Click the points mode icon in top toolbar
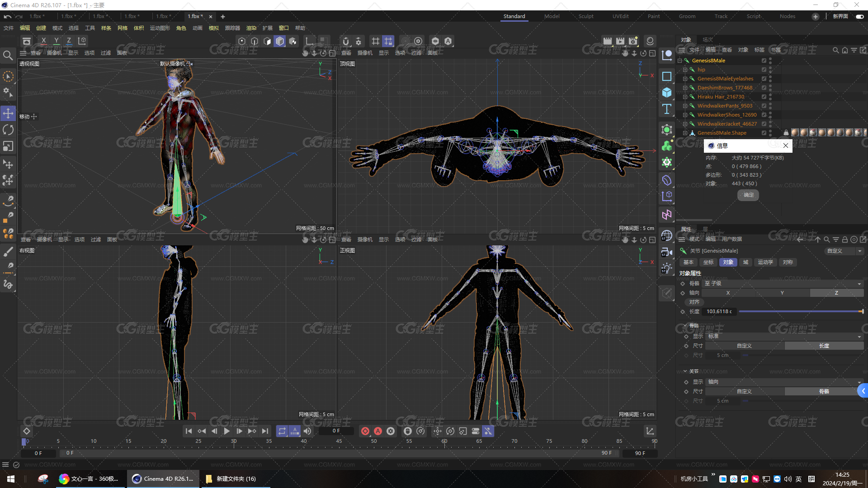 pos(242,41)
